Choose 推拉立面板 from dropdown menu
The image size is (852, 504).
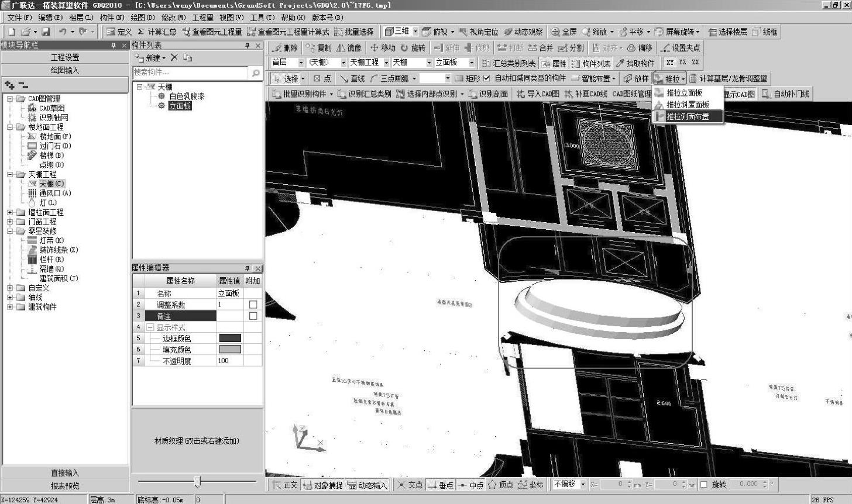click(688, 92)
